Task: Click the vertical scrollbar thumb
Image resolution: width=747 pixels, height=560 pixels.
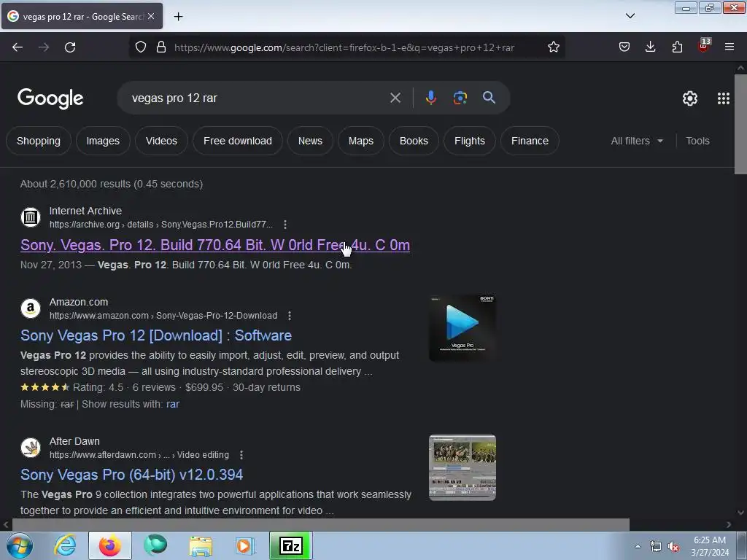Action: tap(740, 124)
